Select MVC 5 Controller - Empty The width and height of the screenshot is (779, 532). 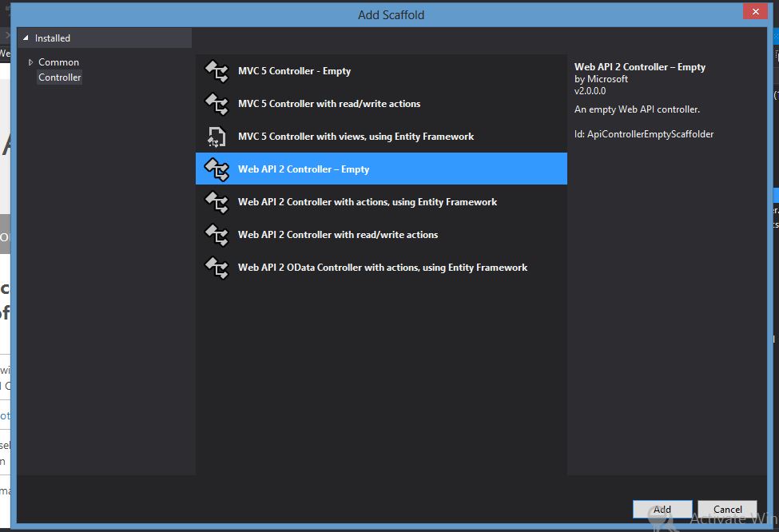(381, 71)
